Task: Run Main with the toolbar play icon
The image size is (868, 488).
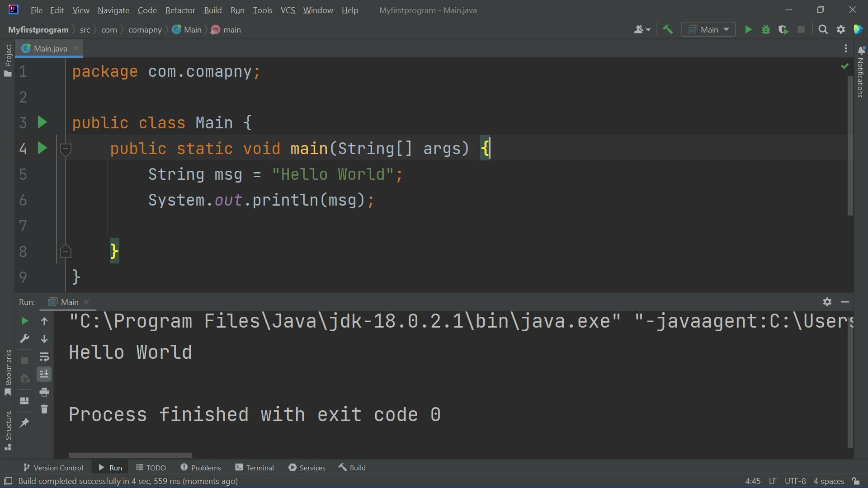Action: click(748, 29)
